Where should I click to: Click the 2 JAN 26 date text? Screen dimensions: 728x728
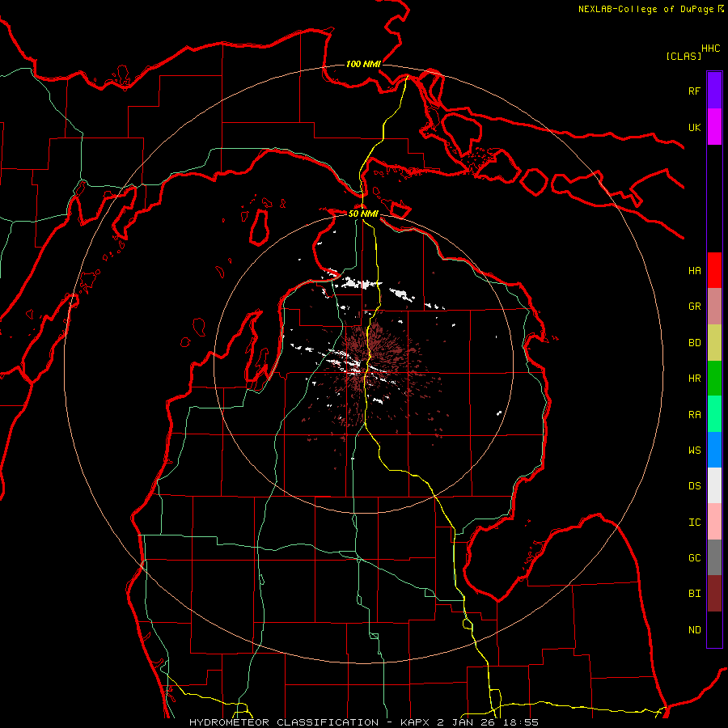coord(465,722)
